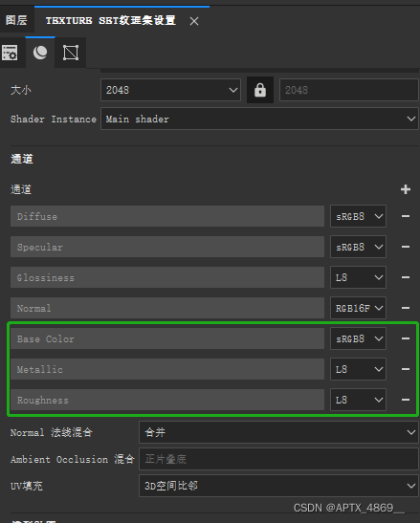Close the TEXTURE SET纹理集设置 tab

[194, 21]
